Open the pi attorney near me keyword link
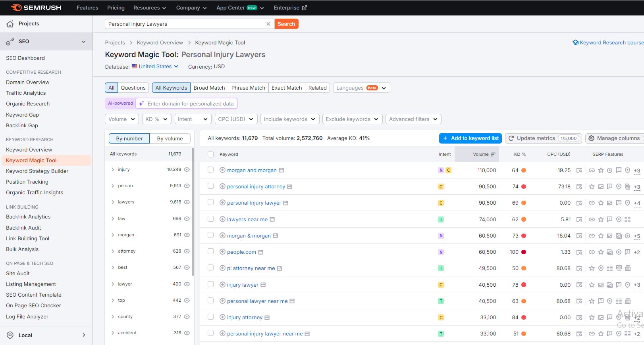 coord(251,268)
